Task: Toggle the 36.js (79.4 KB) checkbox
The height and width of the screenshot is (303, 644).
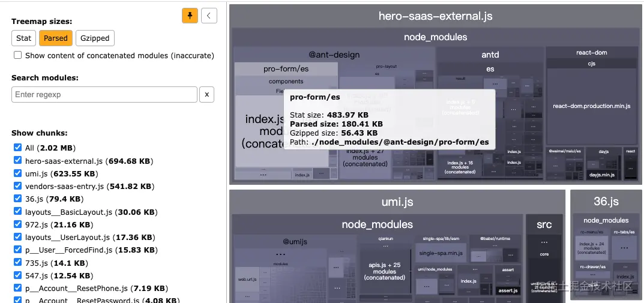Action: click(17, 199)
